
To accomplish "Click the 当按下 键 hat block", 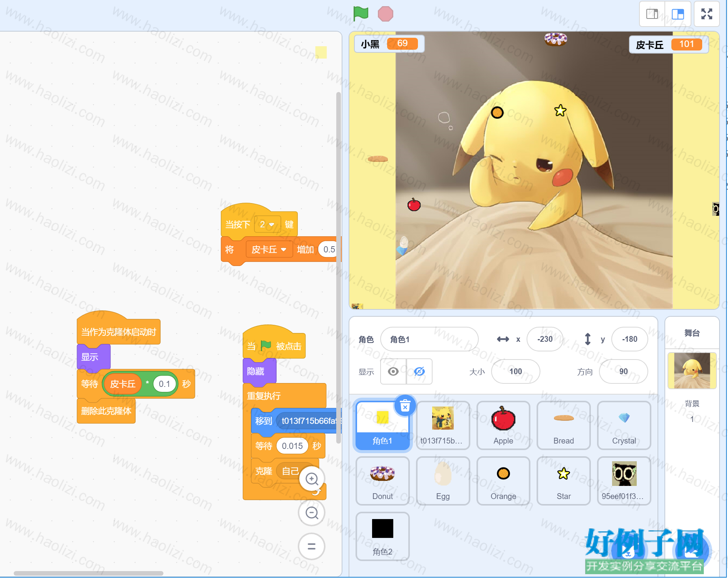I will pos(259,224).
